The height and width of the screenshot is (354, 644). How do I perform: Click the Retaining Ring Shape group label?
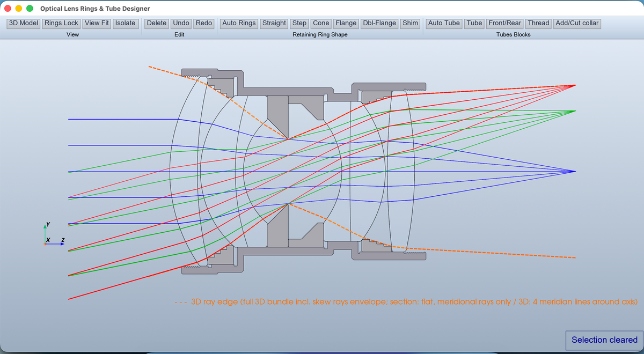pos(320,34)
